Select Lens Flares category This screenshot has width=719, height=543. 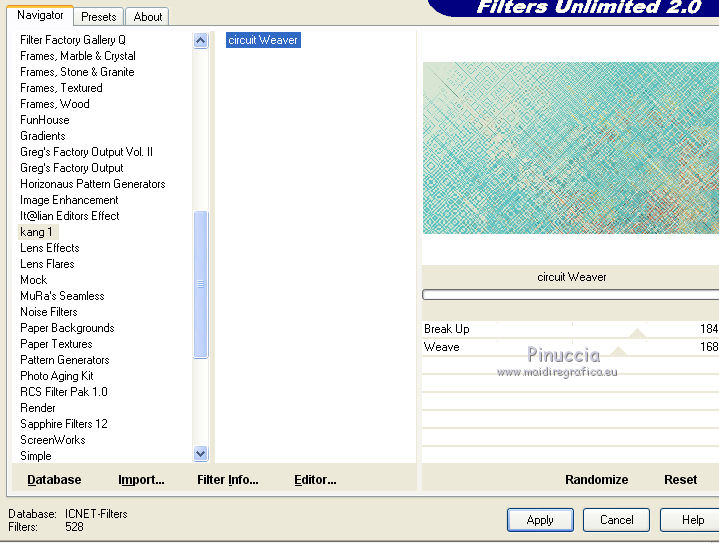pyautogui.click(x=47, y=264)
